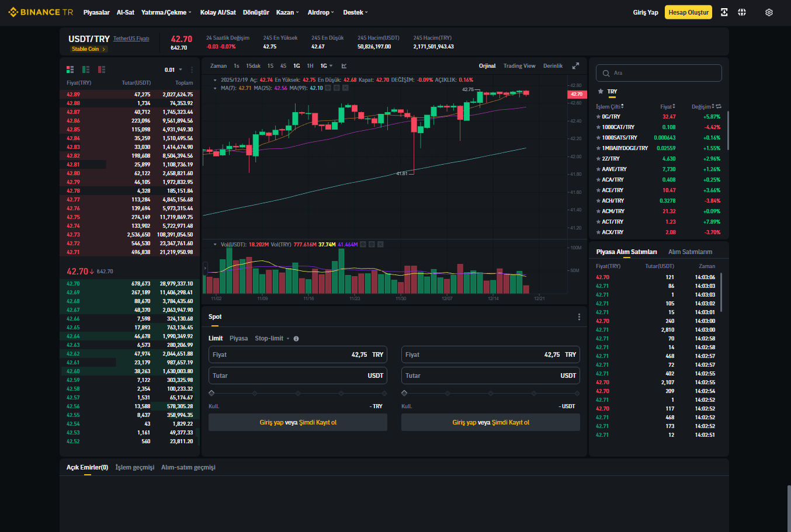Open Kolay Al/Sat menu item
The width and height of the screenshot is (791, 532).
click(x=218, y=12)
